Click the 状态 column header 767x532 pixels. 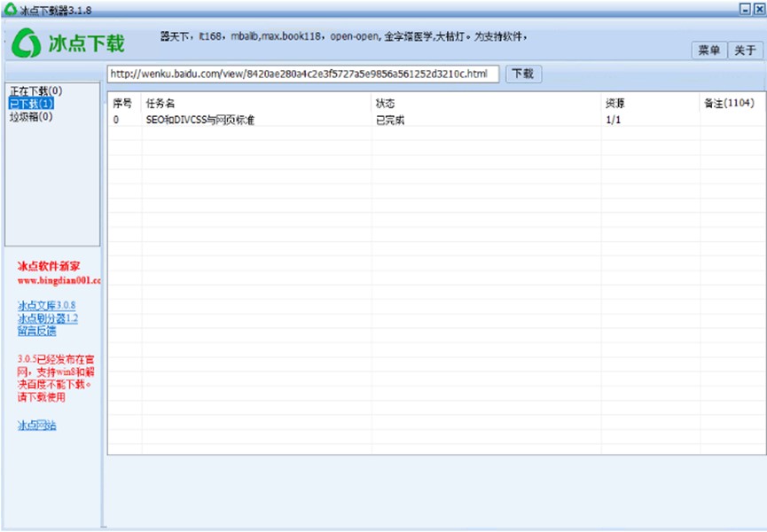coord(385,103)
